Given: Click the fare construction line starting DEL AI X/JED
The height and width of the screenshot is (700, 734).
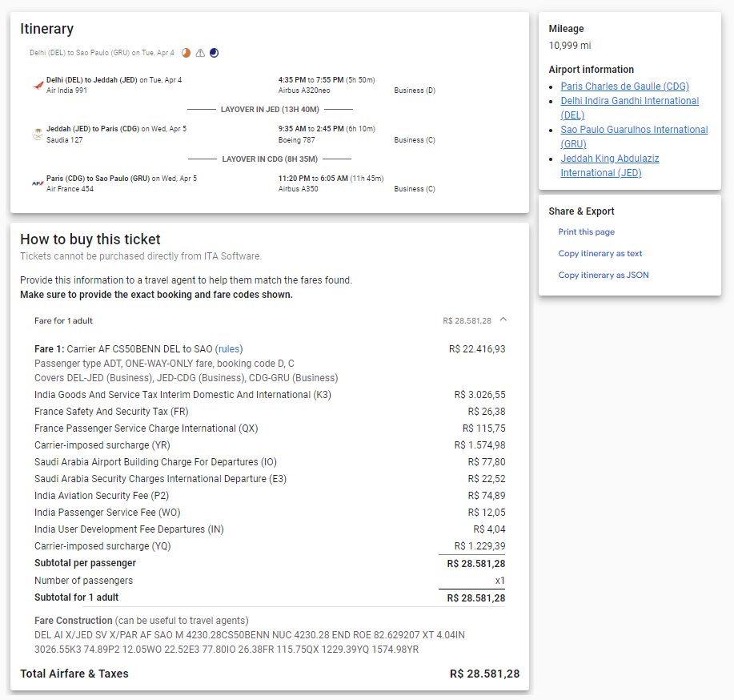Looking at the screenshot, I should pos(250,635).
